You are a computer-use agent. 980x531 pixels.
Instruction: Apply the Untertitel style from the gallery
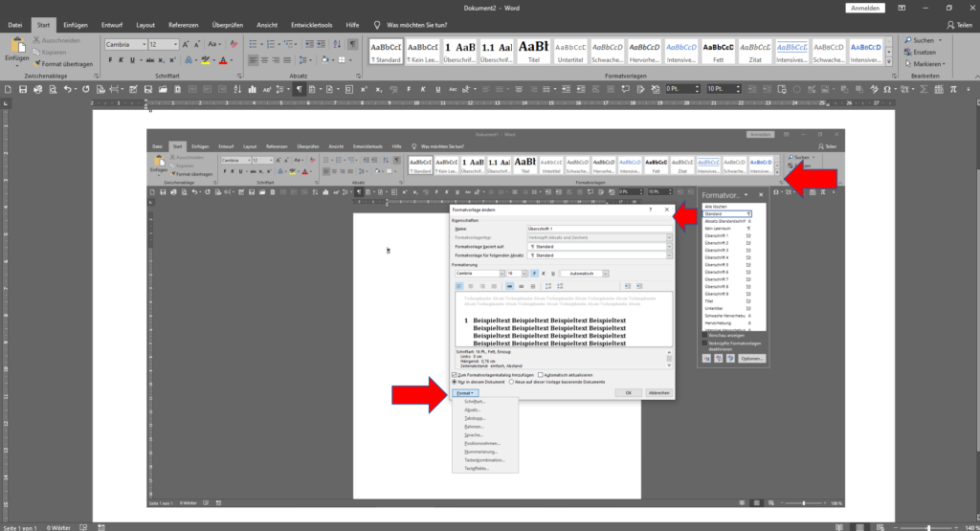[x=570, y=52]
